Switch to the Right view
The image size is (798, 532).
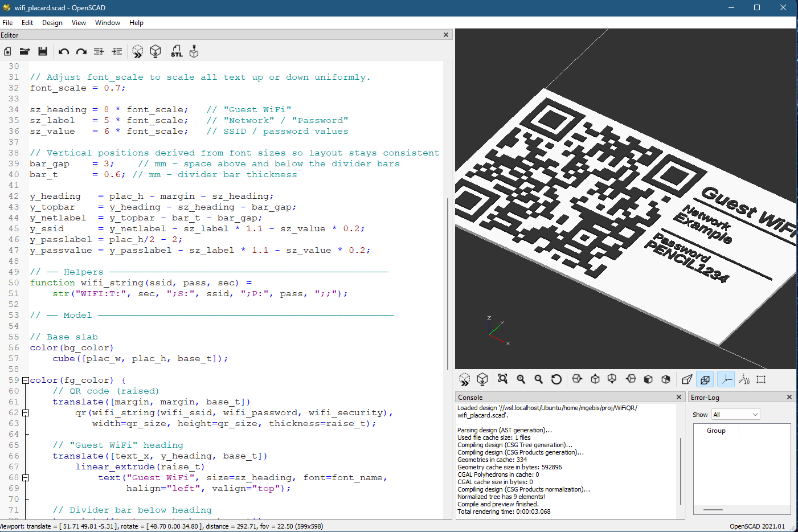577,379
